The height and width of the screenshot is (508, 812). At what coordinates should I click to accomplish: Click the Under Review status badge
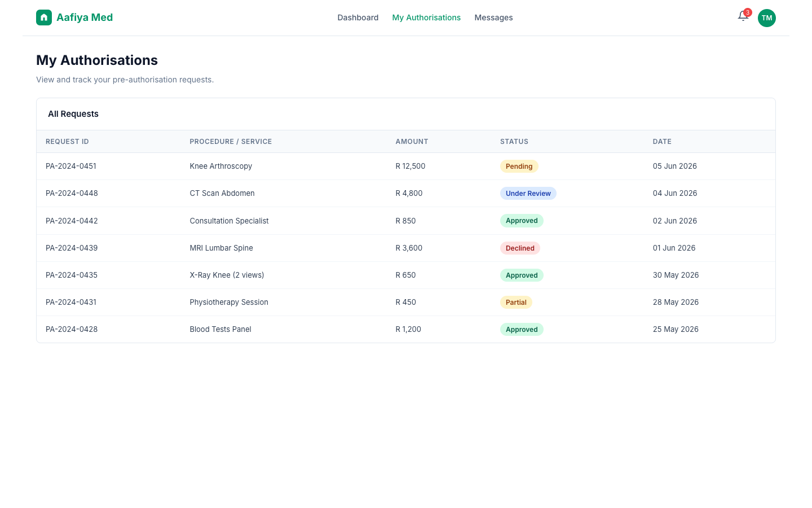pyautogui.click(x=528, y=194)
